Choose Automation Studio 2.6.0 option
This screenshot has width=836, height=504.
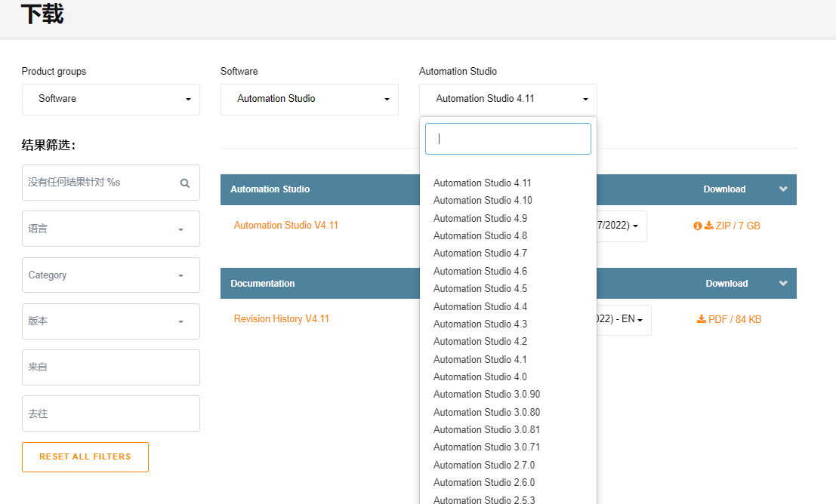483,482
